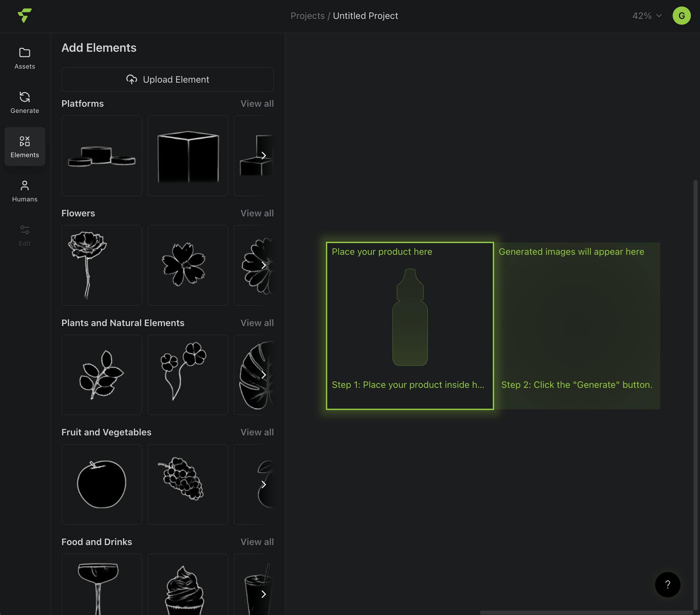Open the help question mark button

667,584
